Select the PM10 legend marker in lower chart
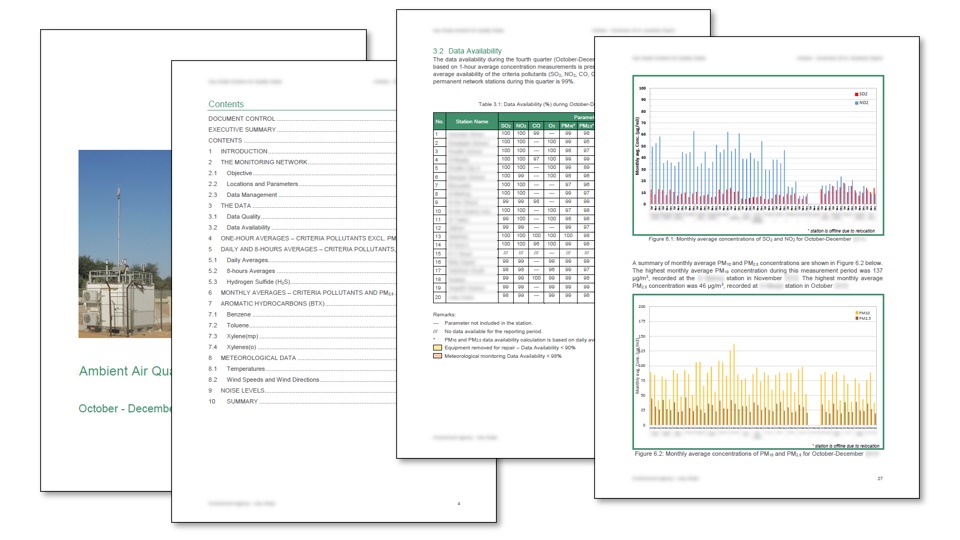This screenshot has height=540, width=960. 857,312
